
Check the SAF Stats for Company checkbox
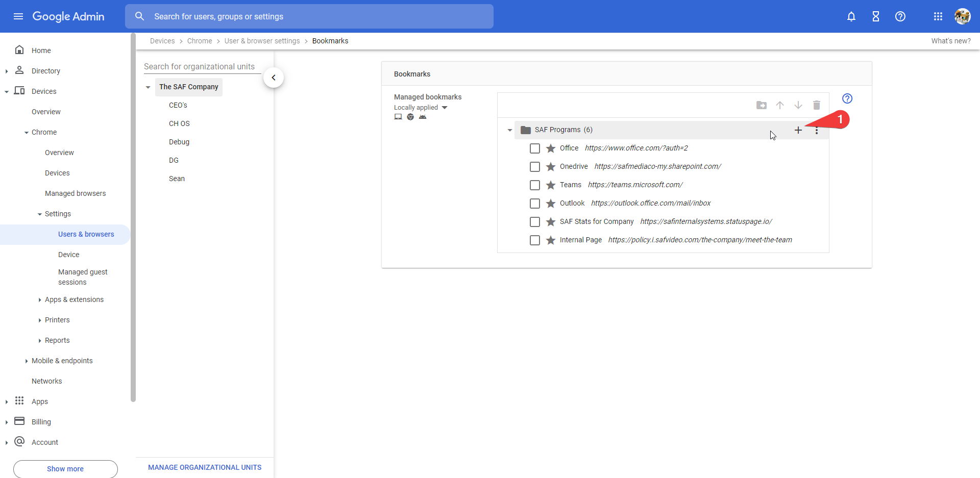click(535, 222)
